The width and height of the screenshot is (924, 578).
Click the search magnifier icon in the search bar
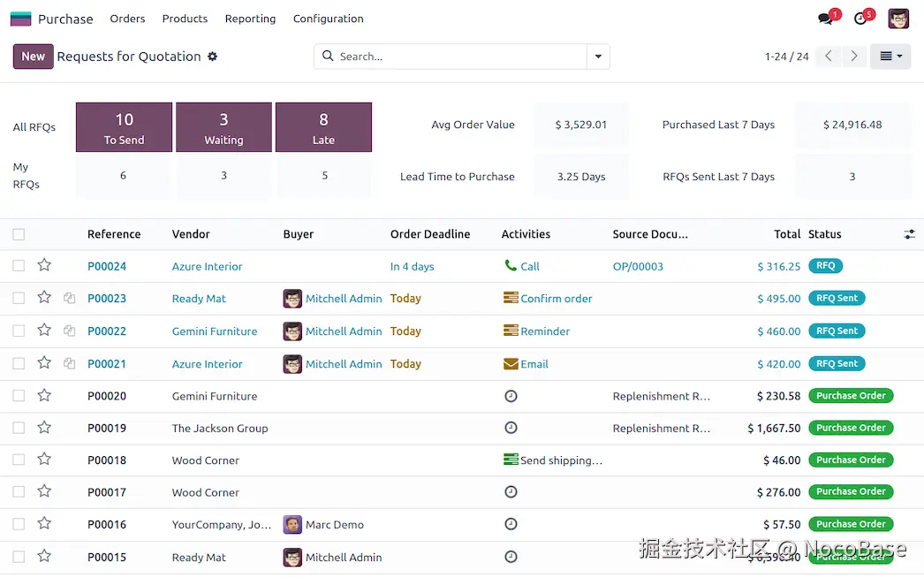tap(328, 56)
